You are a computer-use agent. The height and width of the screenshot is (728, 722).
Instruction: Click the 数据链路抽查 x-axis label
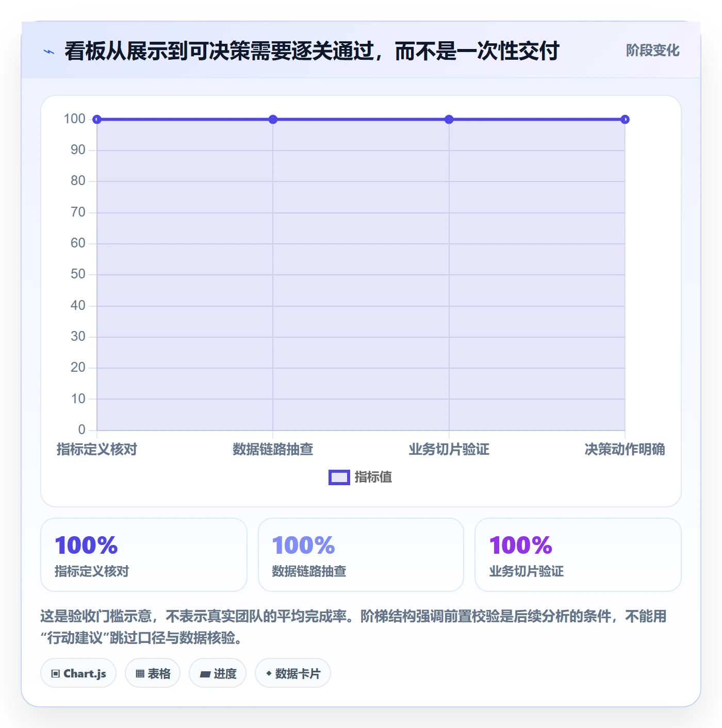(273, 450)
